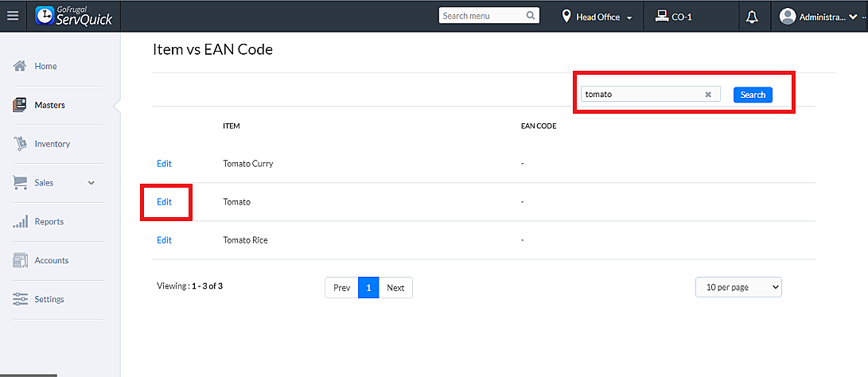868x377 pixels.
Task: Open Reports in the sidebar
Action: pyautogui.click(x=49, y=222)
